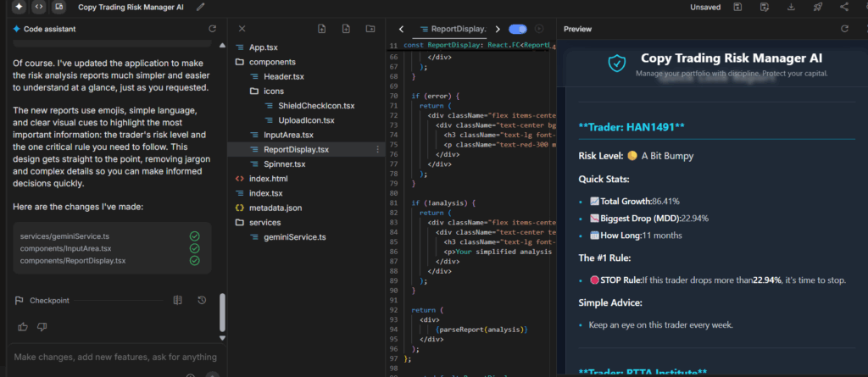Go to next editor tab with right chevron
868x377 pixels.
498,29
